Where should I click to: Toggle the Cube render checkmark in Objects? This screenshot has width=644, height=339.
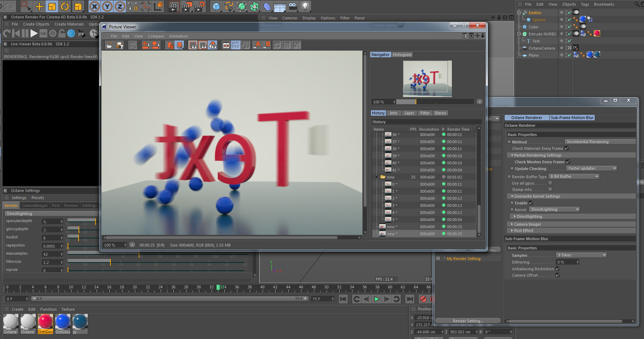pyautogui.click(x=569, y=27)
